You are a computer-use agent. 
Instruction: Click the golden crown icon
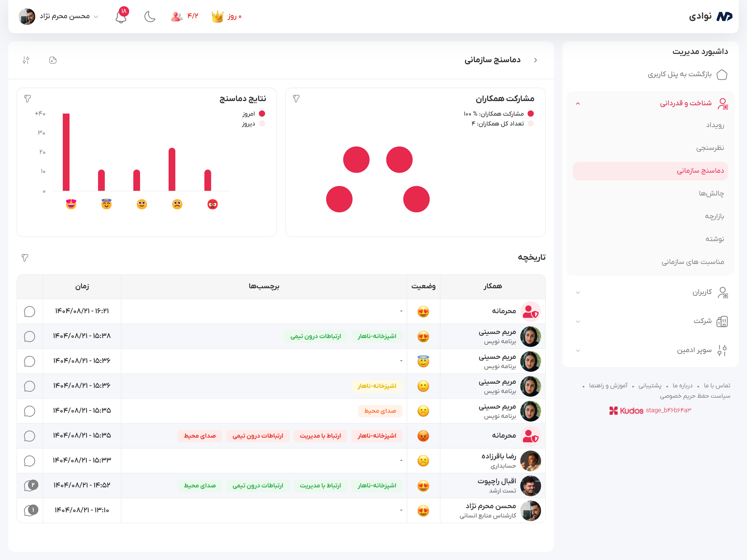[217, 17]
